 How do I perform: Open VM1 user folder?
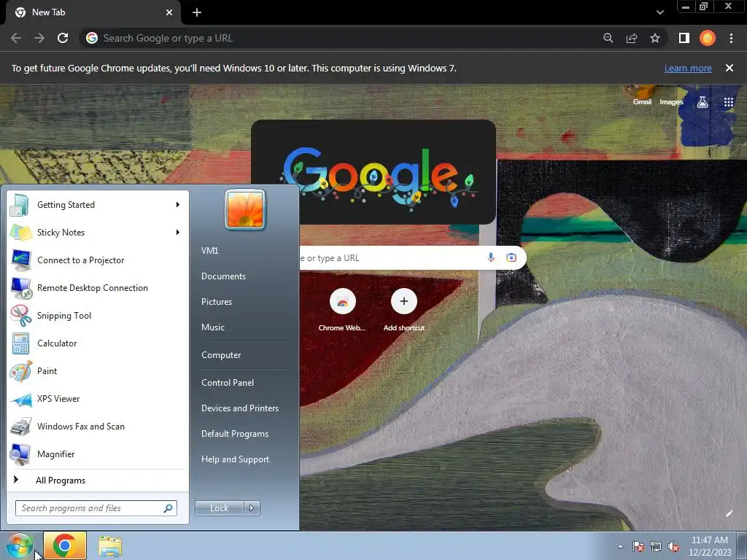[x=209, y=251]
